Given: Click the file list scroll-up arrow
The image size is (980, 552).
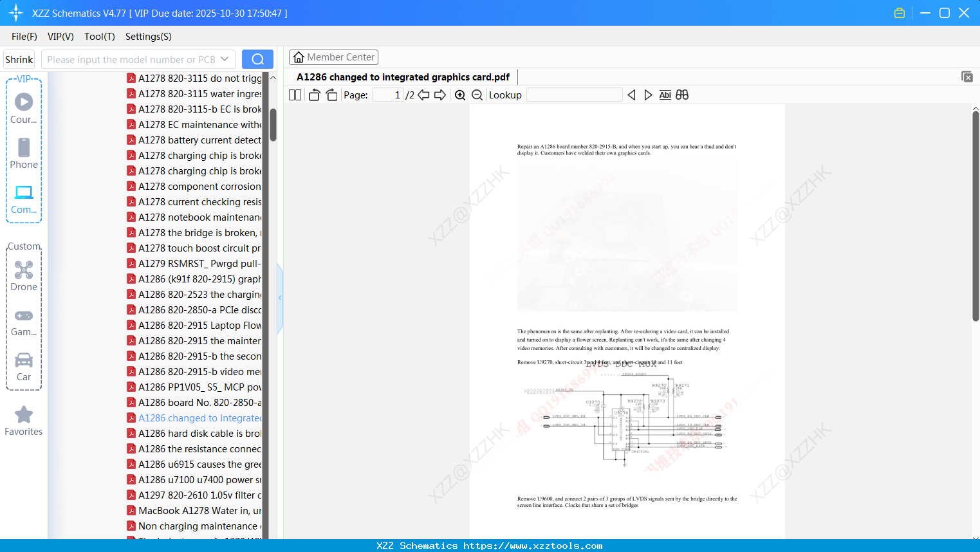Looking at the screenshot, I should (x=273, y=78).
